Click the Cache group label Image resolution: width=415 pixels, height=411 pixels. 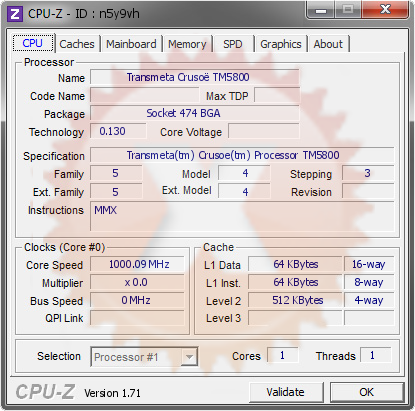click(x=218, y=247)
